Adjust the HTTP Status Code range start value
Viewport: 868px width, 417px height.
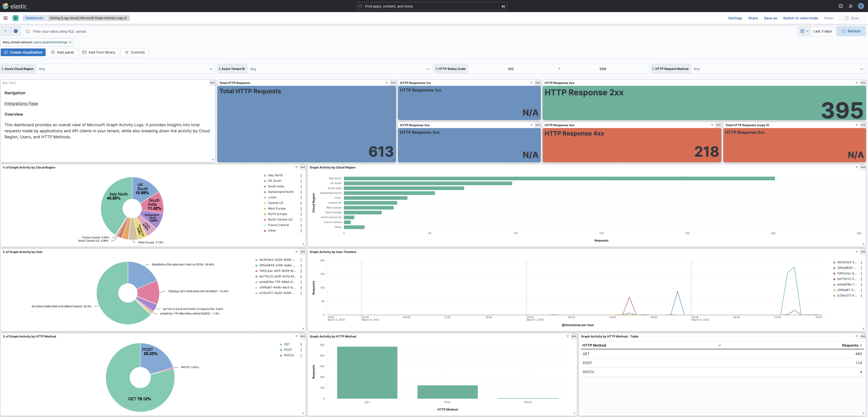510,68
